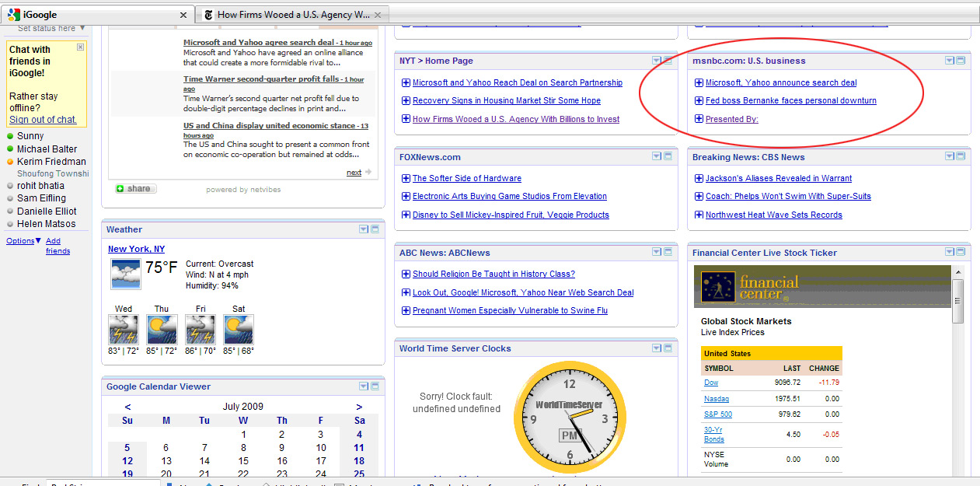Select chat contact Michael Balter

click(x=47, y=149)
